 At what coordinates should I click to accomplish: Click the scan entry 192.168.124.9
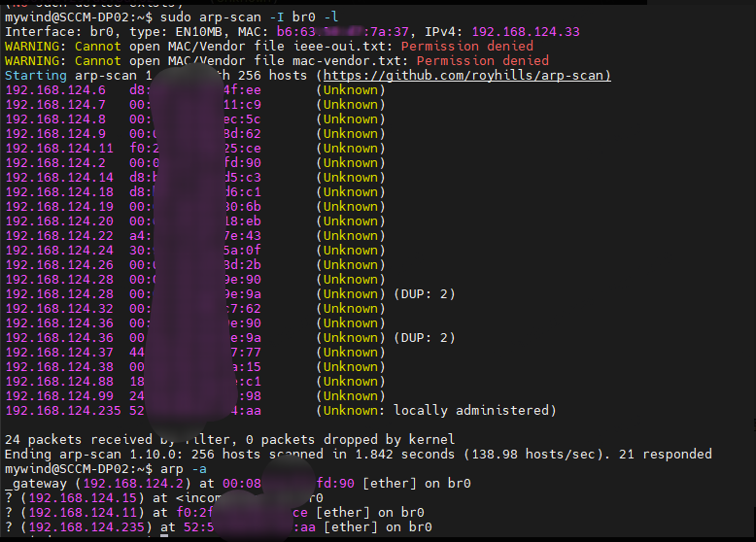click(55, 133)
